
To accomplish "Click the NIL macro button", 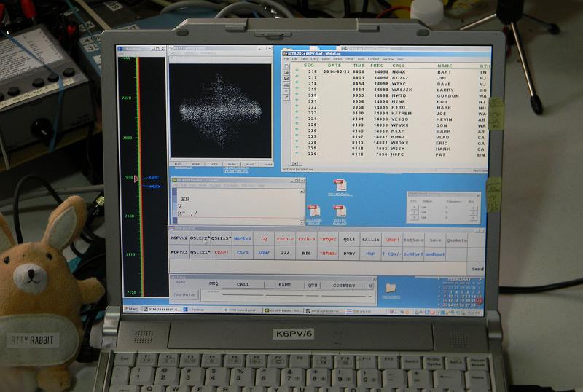I will click(306, 254).
